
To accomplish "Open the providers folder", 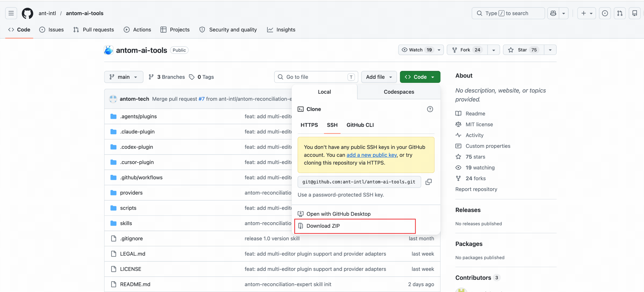I will 131,193.
